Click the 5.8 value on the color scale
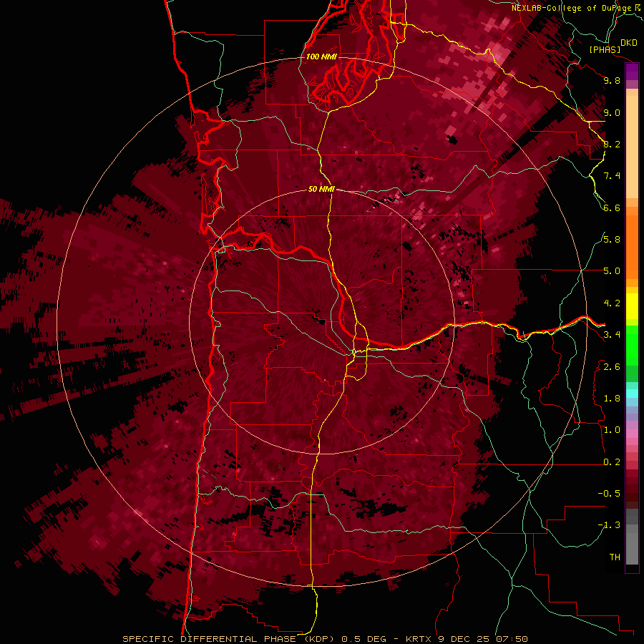The height and width of the screenshot is (644, 644). point(612,240)
